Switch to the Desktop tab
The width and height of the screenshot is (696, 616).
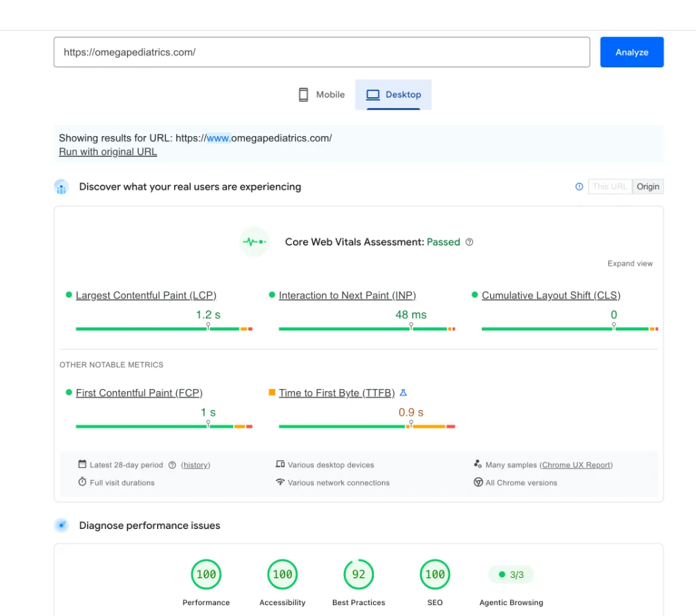pyautogui.click(x=394, y=95)
